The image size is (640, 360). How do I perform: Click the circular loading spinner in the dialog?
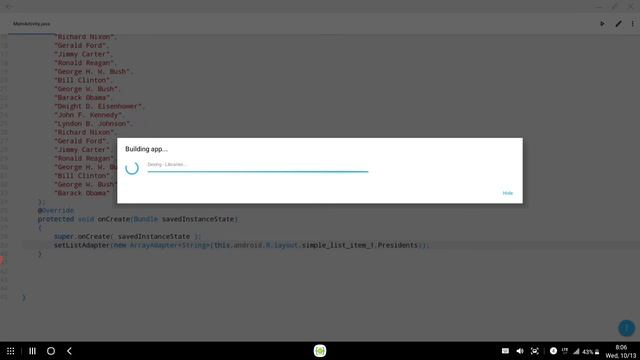(132, 168)
